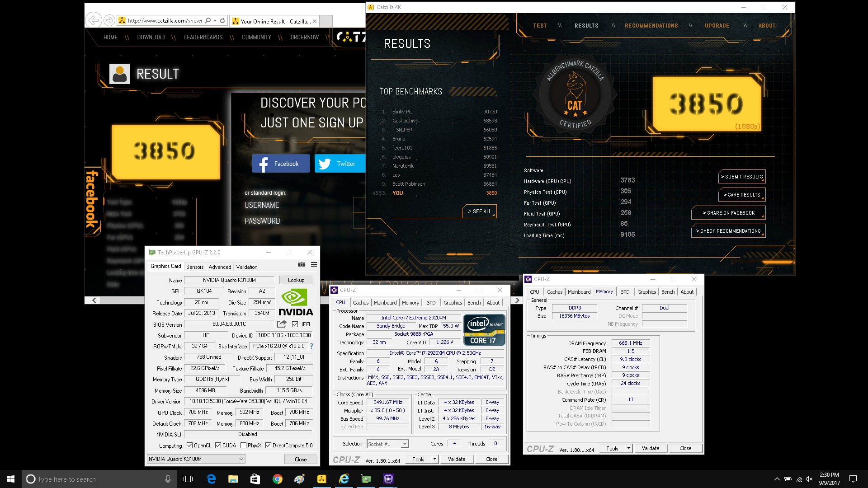This screenshot has height=488, width=868.
Task: Show hidden system tray icons
Action: point(777,479)
